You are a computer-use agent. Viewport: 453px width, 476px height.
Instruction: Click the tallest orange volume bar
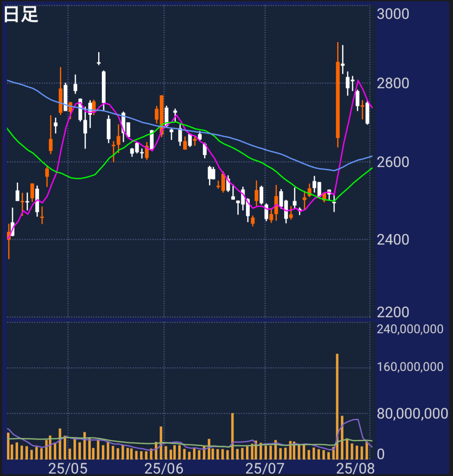[337, 406]
